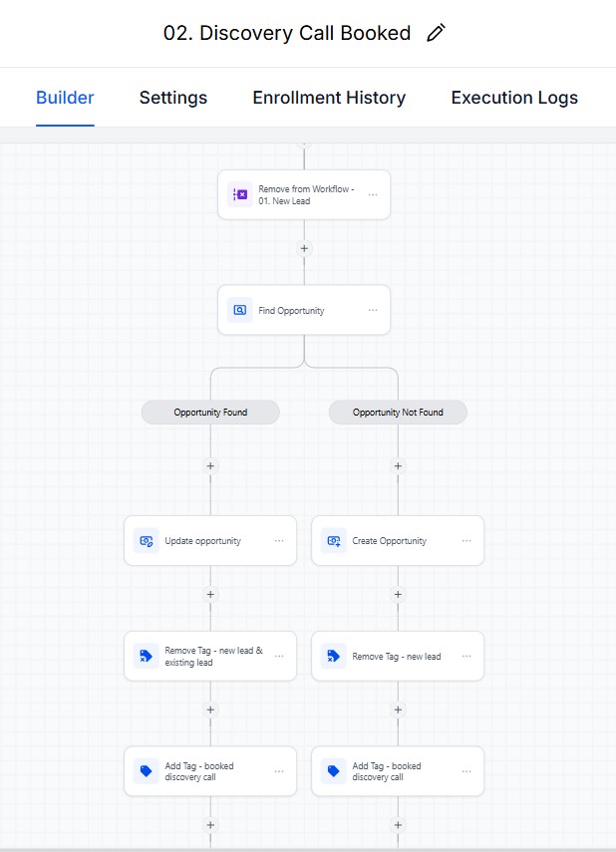View the Execution Logs tab
The width and height of the screenshot is (616, 852).
[x=514, y=98]
